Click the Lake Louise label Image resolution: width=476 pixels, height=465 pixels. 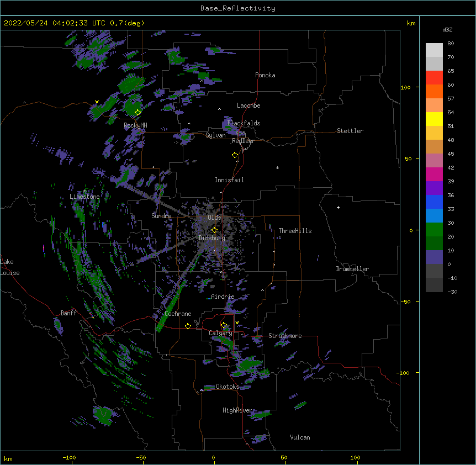(x=10, y=267)
